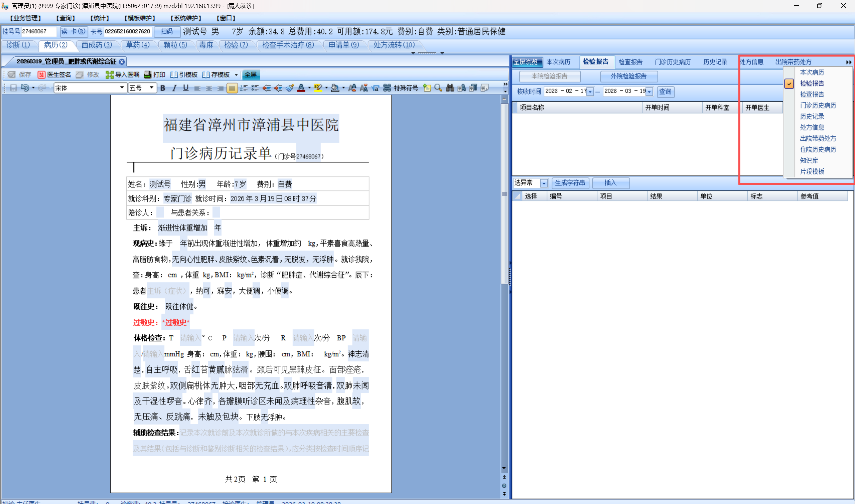Viewport: 855px width, 504px height.
Task: Toggle 检验报告 checkmark in dropdown list
Action: 789,83
